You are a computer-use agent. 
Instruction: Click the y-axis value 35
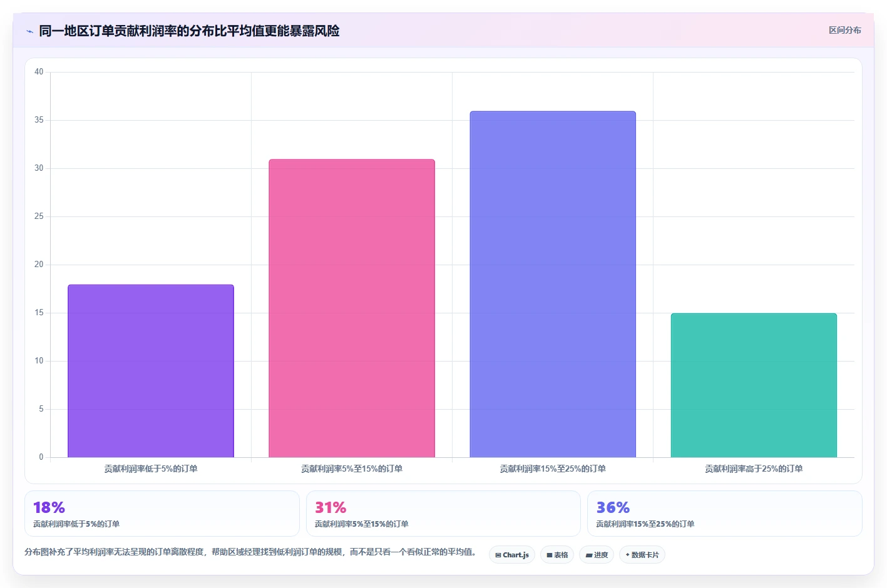(x=39, y=120)
